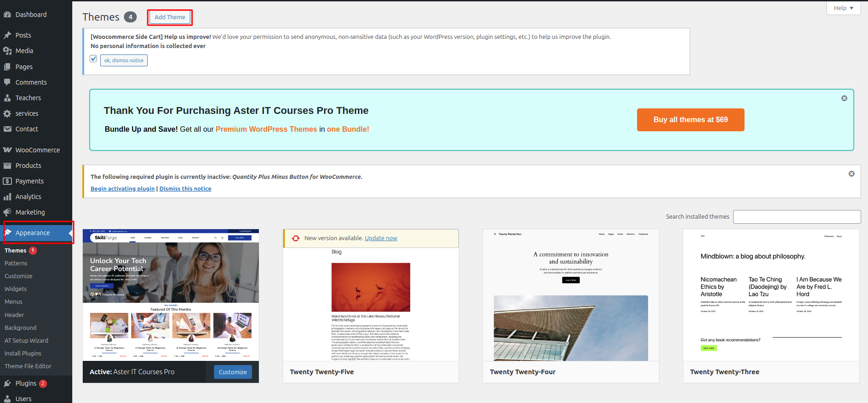Open the Background submenu item
Viewport: 868px width, 403px height.
pyautogui.click(x=21, y=328)
